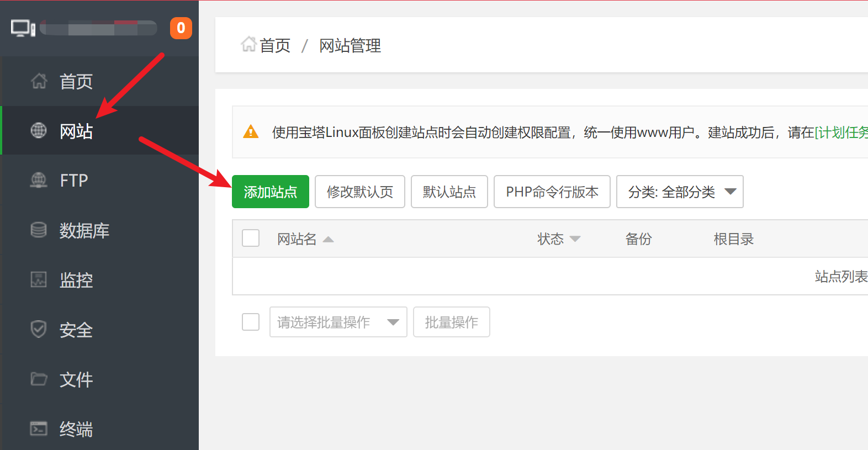
Task: Click the orange notification badge
Action: 181,28
